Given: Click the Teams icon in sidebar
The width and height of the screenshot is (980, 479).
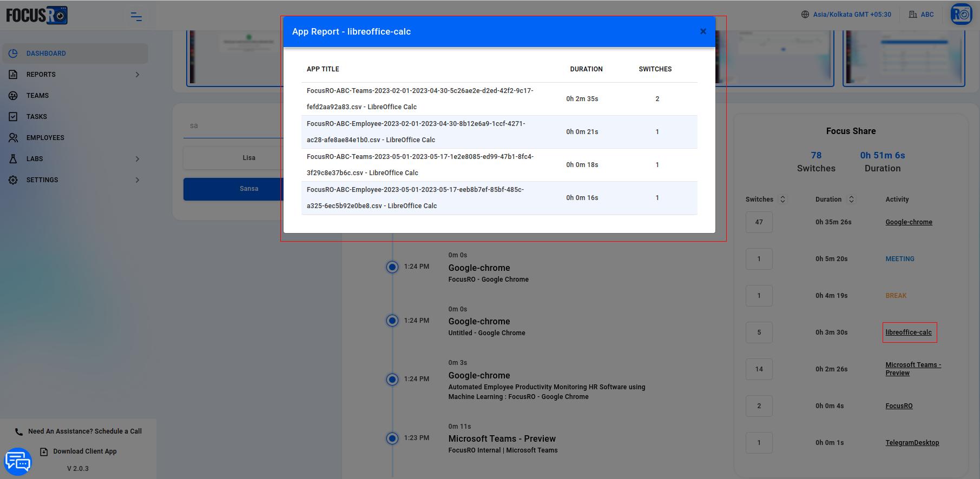Looking at the screenshot, I should click(x=14, y=96).
